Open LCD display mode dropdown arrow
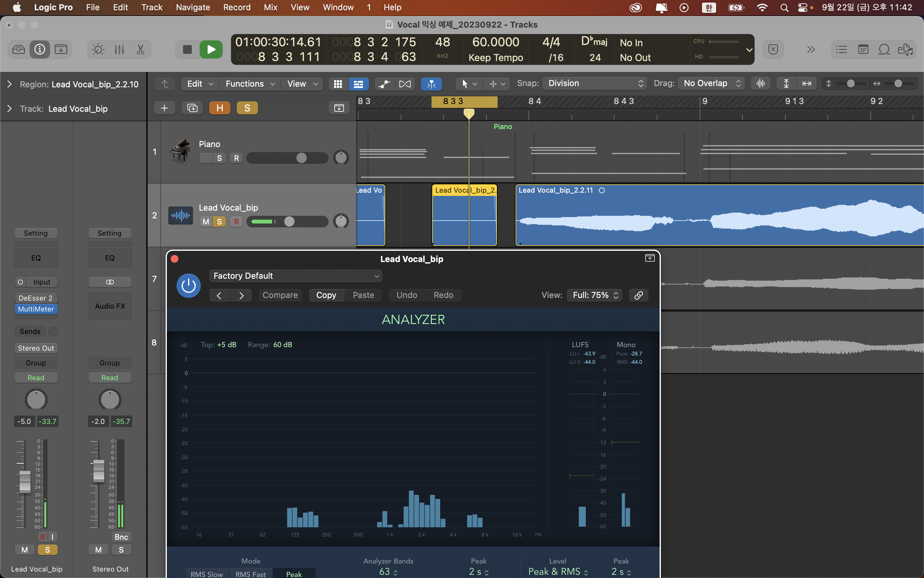The image size is (924, 578). [x=749, y=50]
